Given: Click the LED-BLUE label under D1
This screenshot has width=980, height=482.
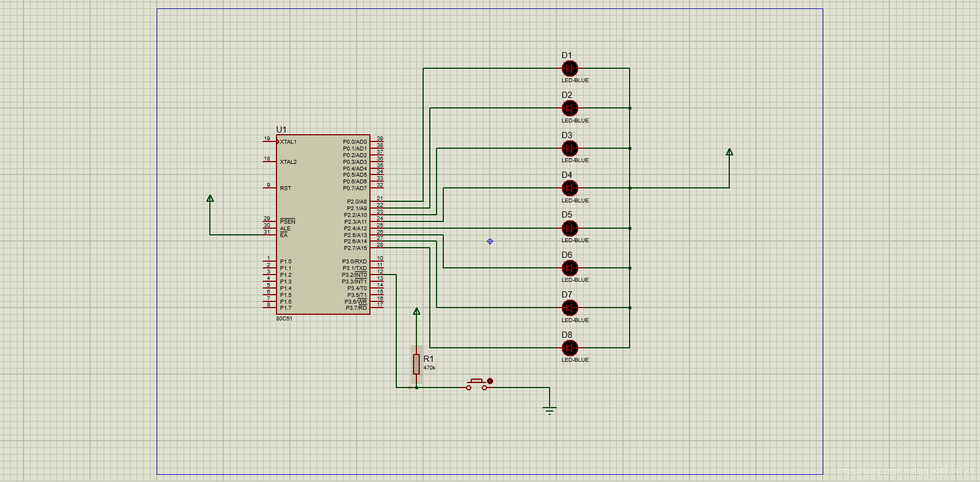Looking at the screenshot, I should coord(575,81).
